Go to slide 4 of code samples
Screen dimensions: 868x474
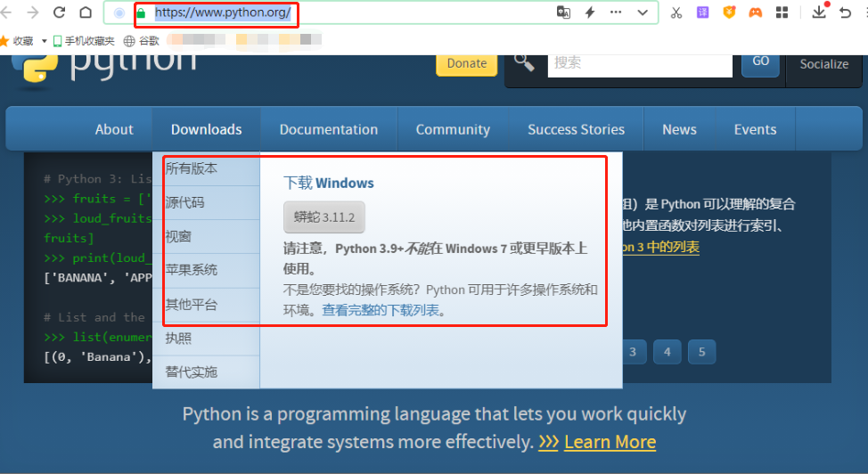click(667, 352)
